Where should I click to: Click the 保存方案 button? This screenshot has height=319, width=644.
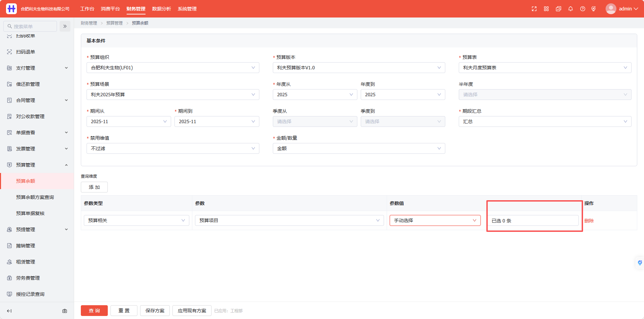[x=155, y=311]
